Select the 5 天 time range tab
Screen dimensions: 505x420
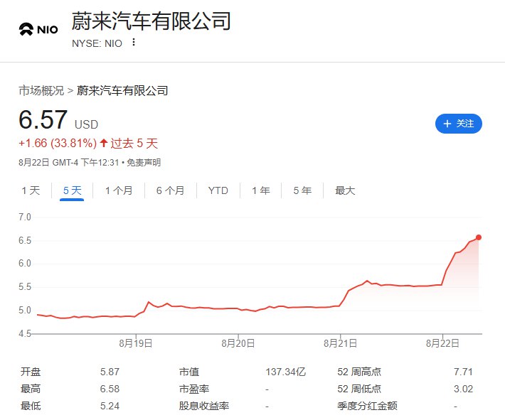tap(73, 190)
